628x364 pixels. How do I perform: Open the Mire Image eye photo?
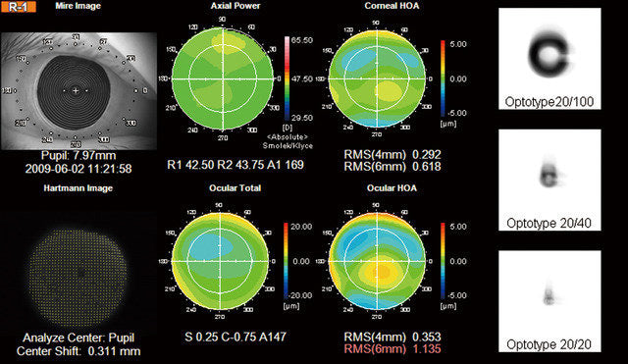click(x=78, y=91)
